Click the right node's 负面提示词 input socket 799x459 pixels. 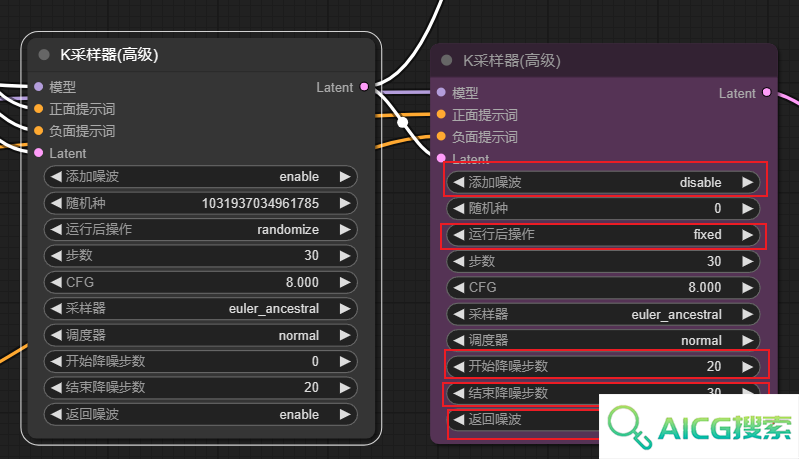(441, 137)
